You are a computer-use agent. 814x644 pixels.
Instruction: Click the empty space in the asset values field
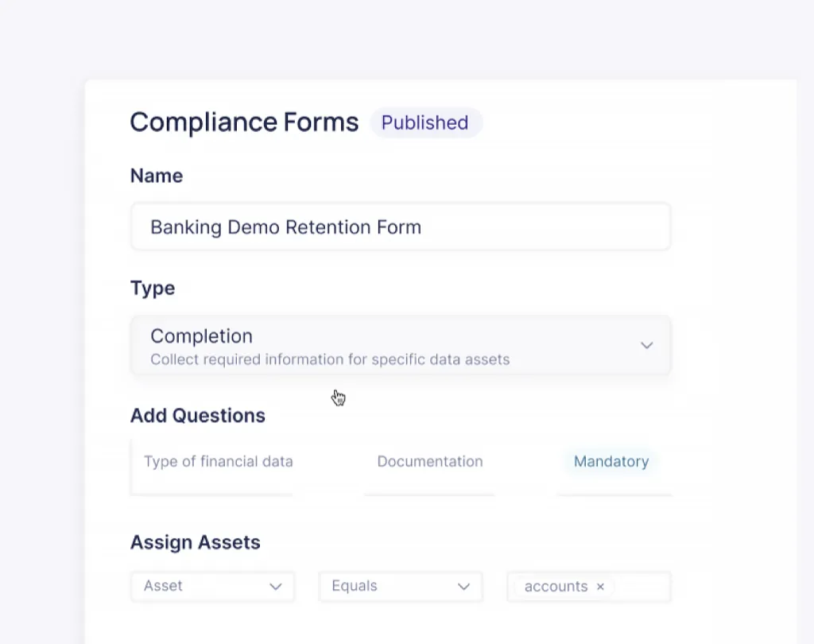coord(642,587)
